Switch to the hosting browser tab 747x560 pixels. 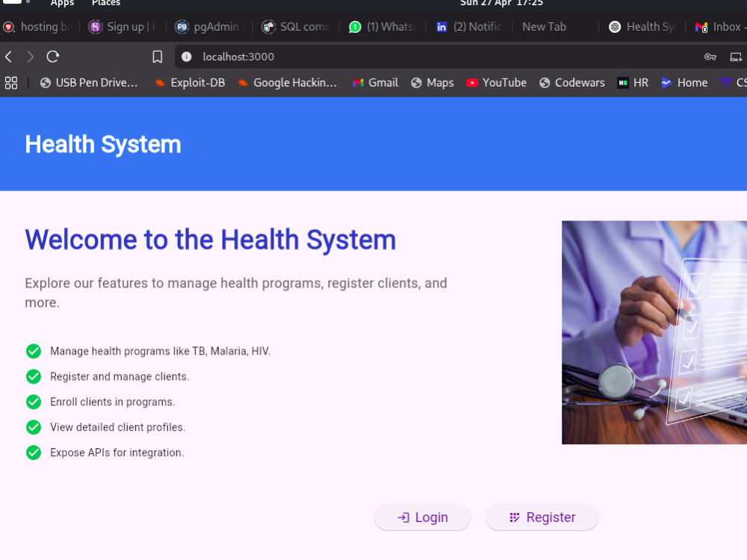38,27
